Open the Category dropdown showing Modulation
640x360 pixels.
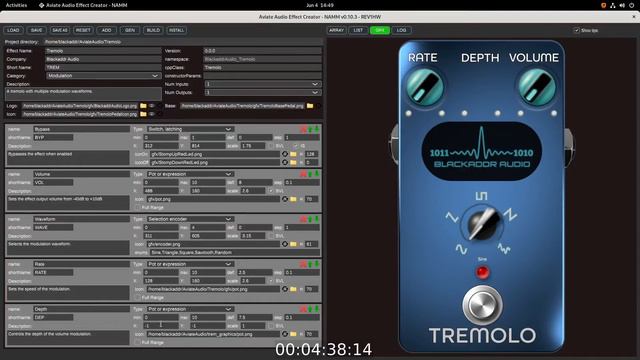(103, 76)
